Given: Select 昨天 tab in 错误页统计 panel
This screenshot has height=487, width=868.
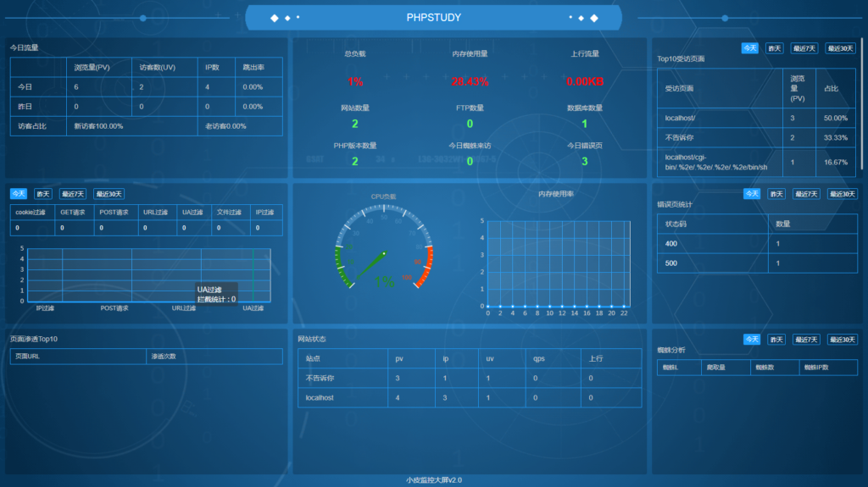Looking at the screenshot, I should click(x=776, y=194).
